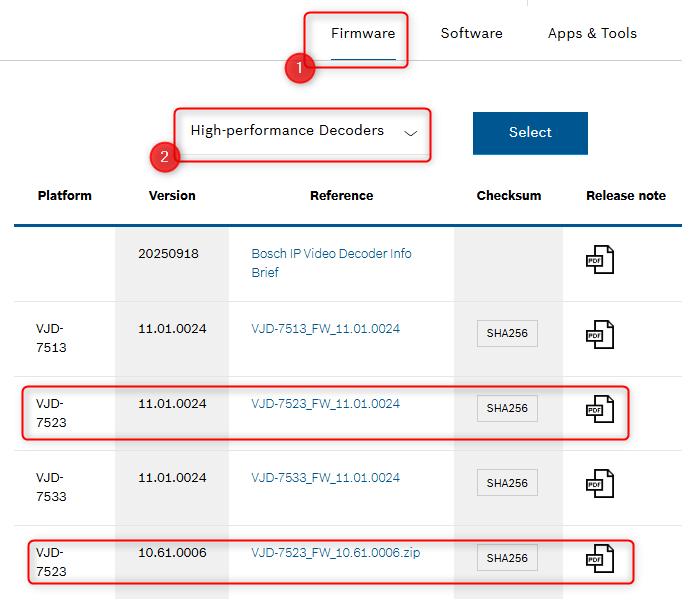Show SHA256 checksum for VJD-7513 firmware

[507, 334]
